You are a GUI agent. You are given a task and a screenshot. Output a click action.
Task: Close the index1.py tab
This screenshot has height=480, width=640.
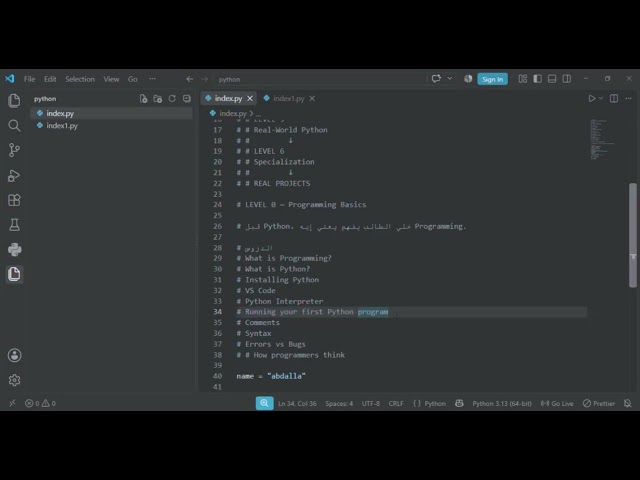[x=312, y=98]
